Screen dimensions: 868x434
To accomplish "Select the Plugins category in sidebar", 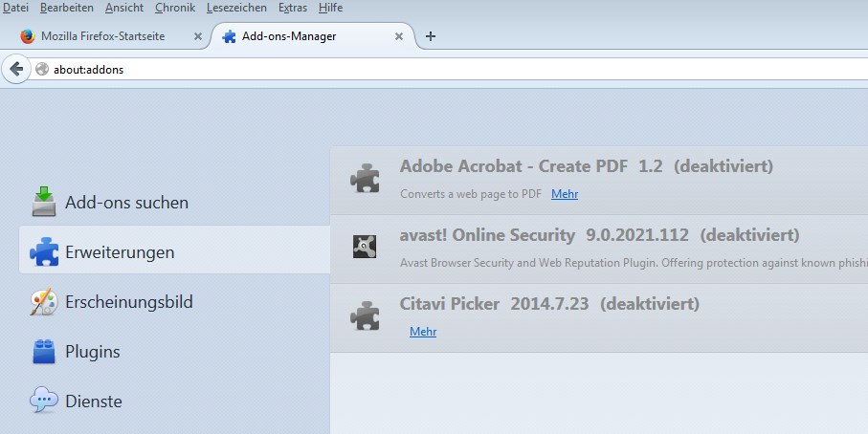I will coord(93,352).
